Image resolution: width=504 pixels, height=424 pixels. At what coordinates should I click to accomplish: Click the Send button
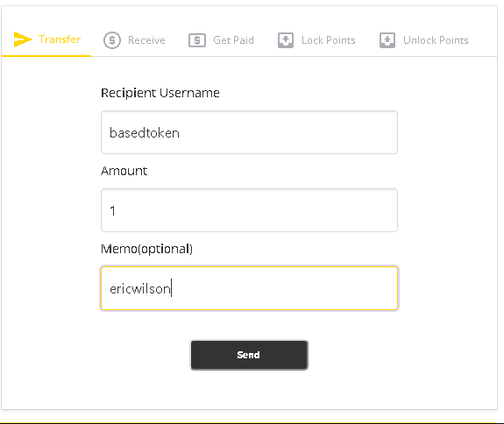(x=249, y=355)
